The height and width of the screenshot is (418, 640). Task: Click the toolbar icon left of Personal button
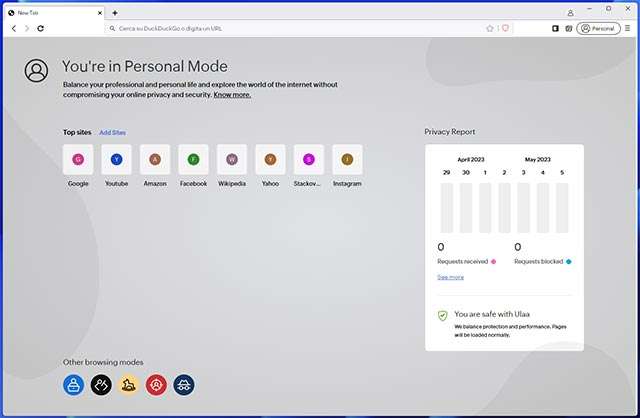(x=569, y=28)
